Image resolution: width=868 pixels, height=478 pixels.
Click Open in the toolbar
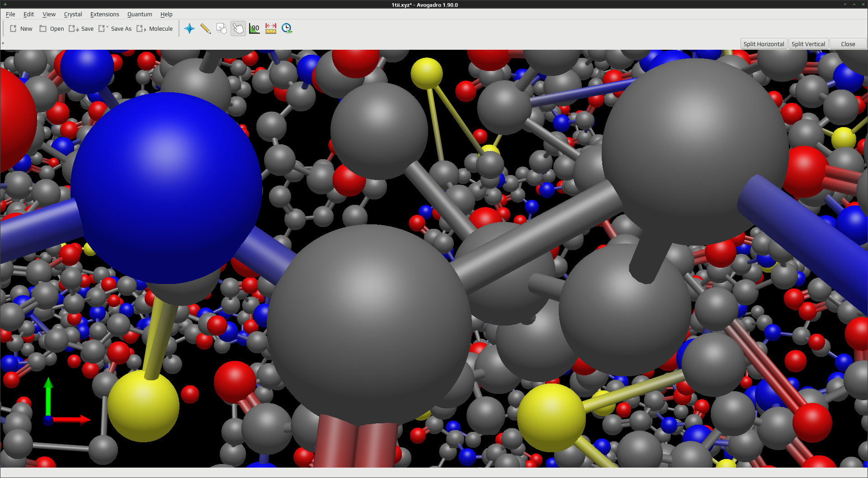pos(52,28)
